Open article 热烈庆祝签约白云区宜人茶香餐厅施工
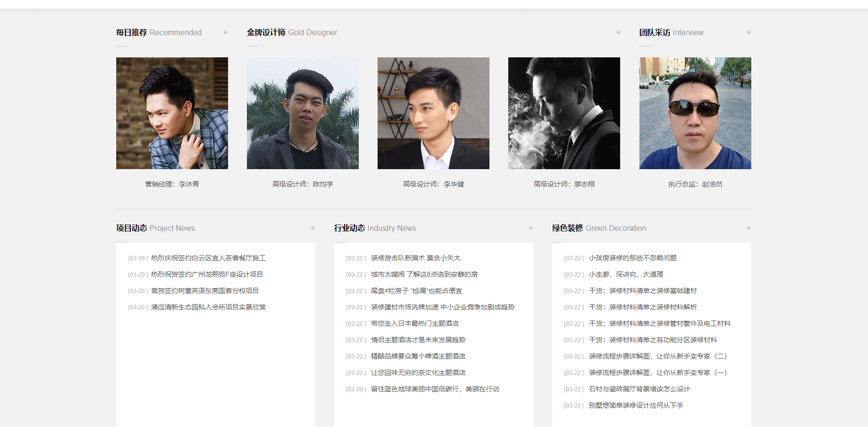This screenshot has width=868, height=427. click(x=208, y=258)
